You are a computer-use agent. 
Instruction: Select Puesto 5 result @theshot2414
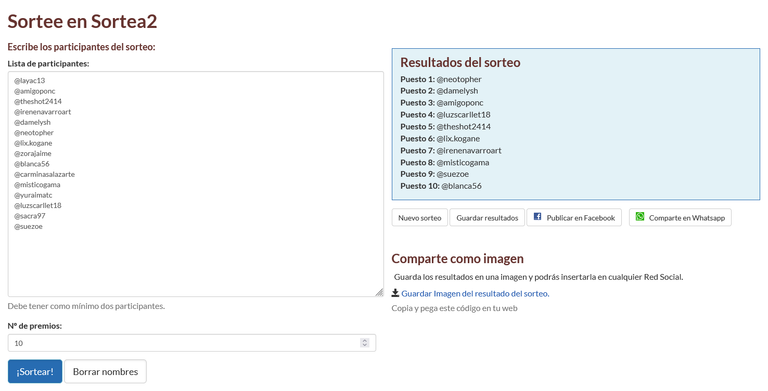464,126
